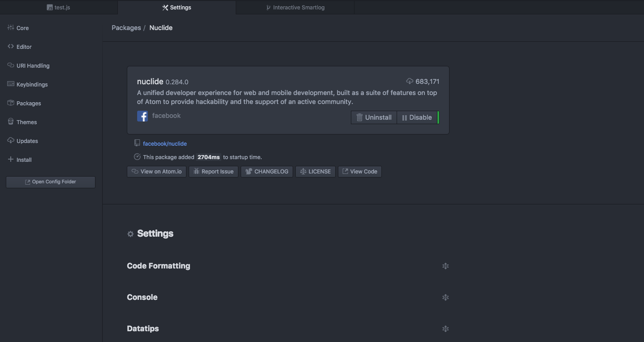The image size is (644, 342).
Task: Switch to the test.js tab
Action: click(58, 7)
